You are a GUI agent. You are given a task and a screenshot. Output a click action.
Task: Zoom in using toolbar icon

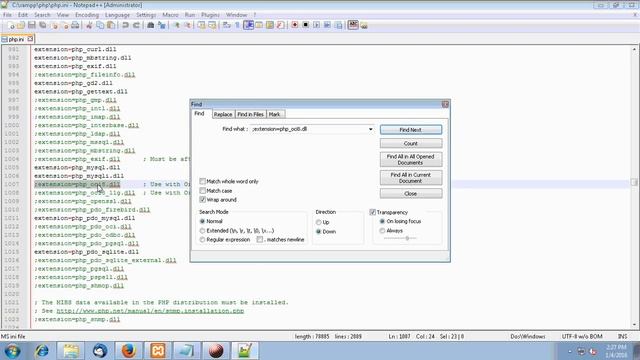[x=176, y=25]
